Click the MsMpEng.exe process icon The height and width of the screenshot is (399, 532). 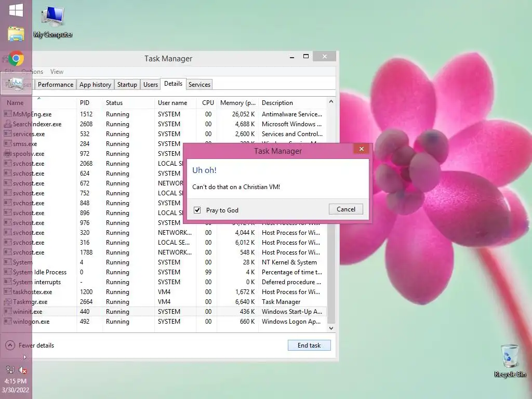pyautogui.click(x=7, y=114)
